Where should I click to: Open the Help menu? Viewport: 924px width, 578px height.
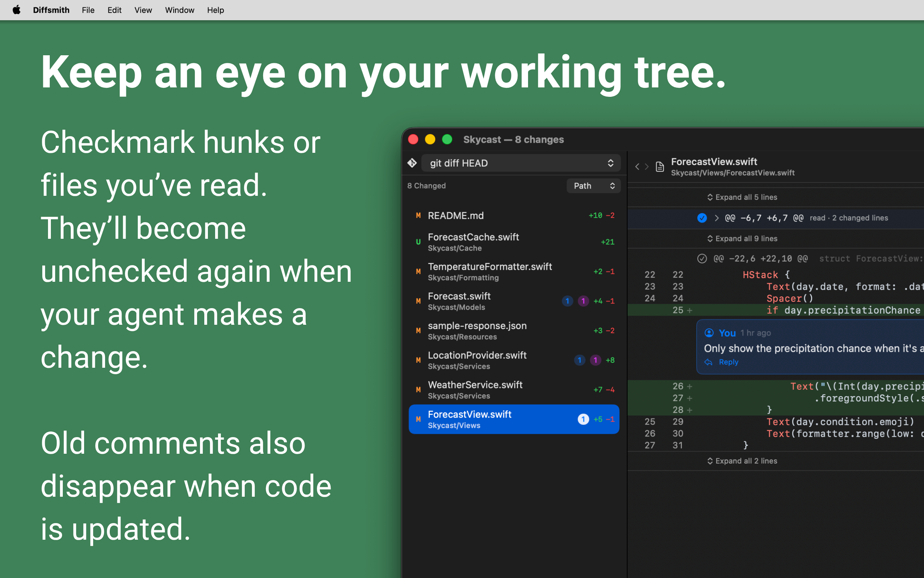[x=215, y=10]
